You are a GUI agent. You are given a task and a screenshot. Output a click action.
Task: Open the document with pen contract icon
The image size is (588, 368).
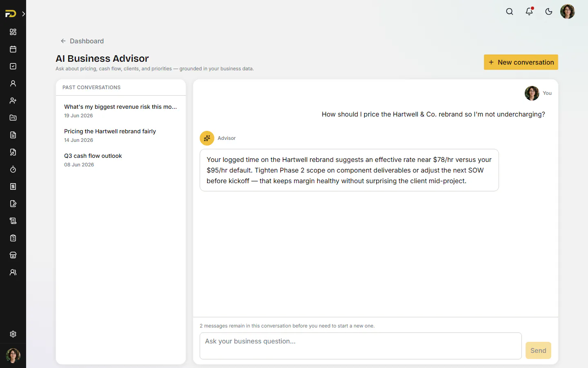(x=13, y=152)
